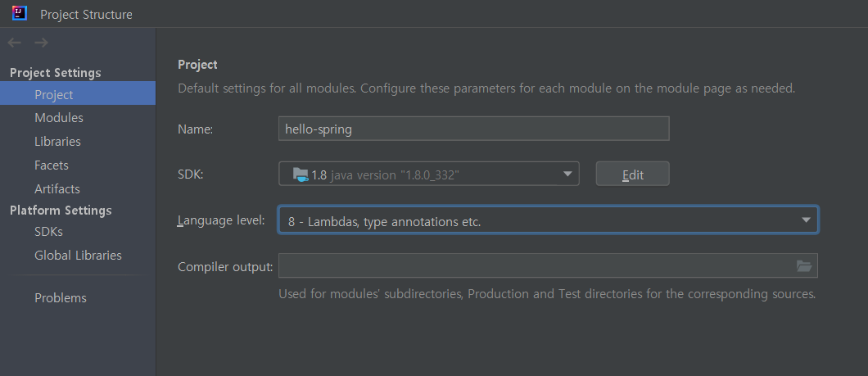Screen dimensions: 868x376
Task: Browse for compiler output folder icon
Action: pos(804,266)
